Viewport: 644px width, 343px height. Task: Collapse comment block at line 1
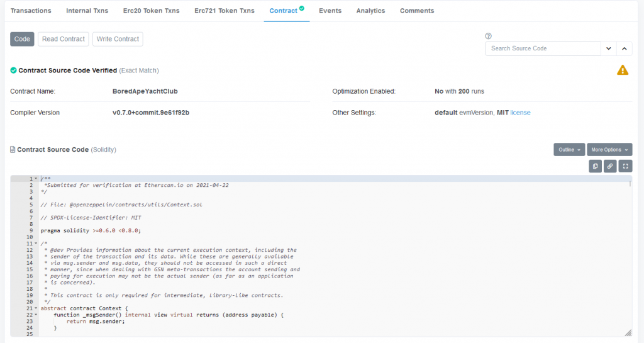coord(36,179)
